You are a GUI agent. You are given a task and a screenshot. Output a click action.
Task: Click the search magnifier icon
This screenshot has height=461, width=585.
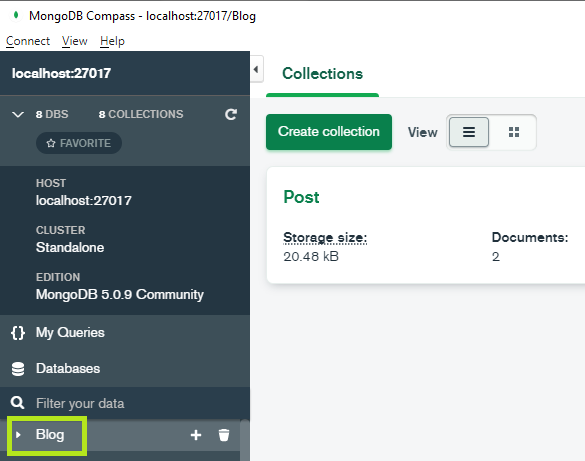click(x=18, y=403)
